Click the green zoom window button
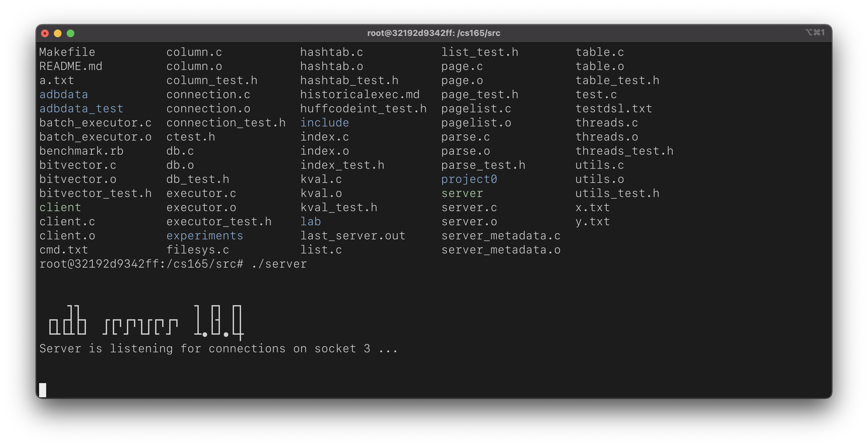This screenshot has width=868, height=446. click(71, 33)
